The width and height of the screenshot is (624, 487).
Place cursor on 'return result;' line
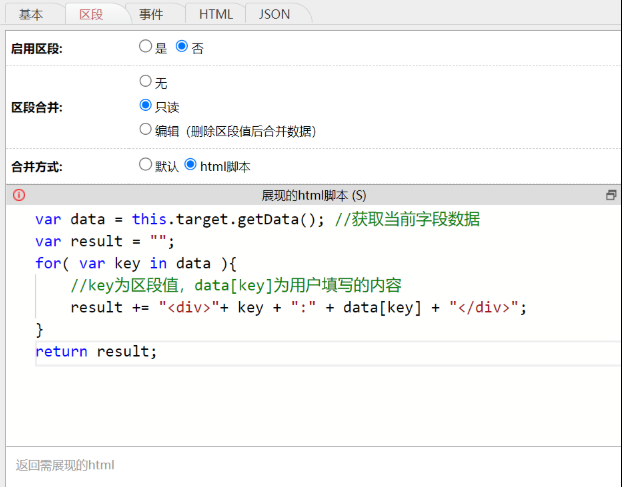click(x=96, y=352)
